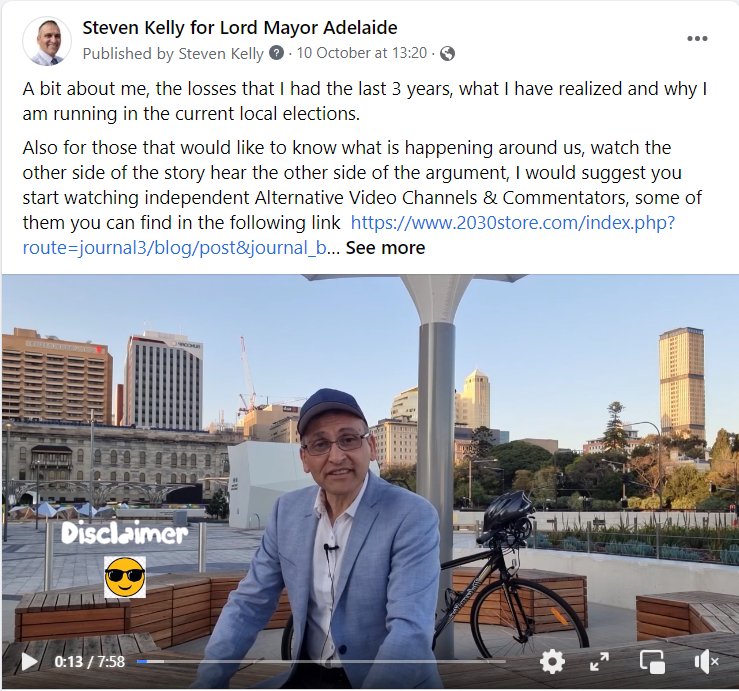Open the post timestamp 10 October at 13:20
The height and width of the screenshot is (691, 739).
(x=361, y=53)
